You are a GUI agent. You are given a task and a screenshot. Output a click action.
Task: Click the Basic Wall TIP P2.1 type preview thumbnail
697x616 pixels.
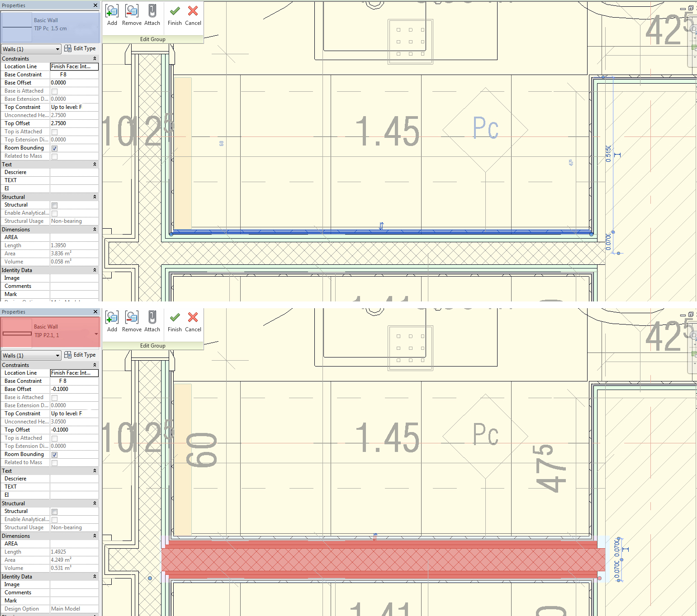(17, 334)
